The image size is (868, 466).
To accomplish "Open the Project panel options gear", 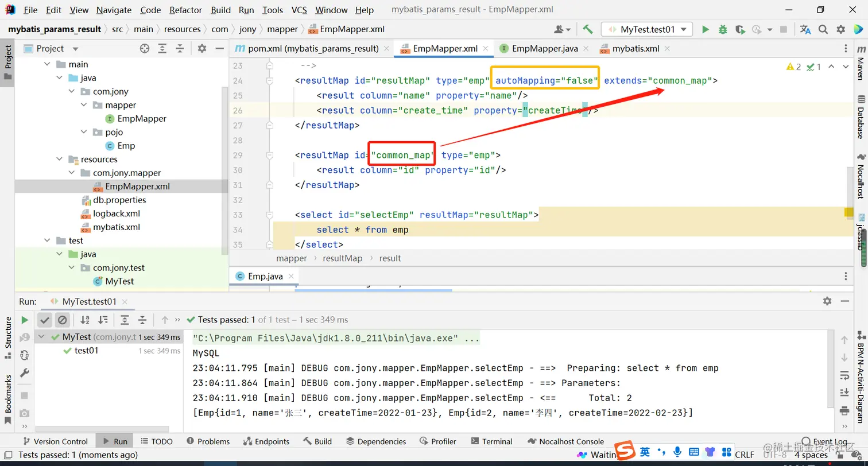I will click(x=202, y=49).
